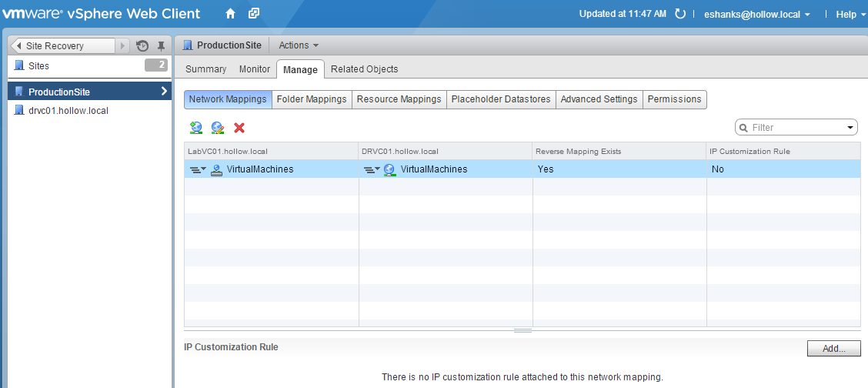Click the Add... IP customization button

[x=833, y=349]
